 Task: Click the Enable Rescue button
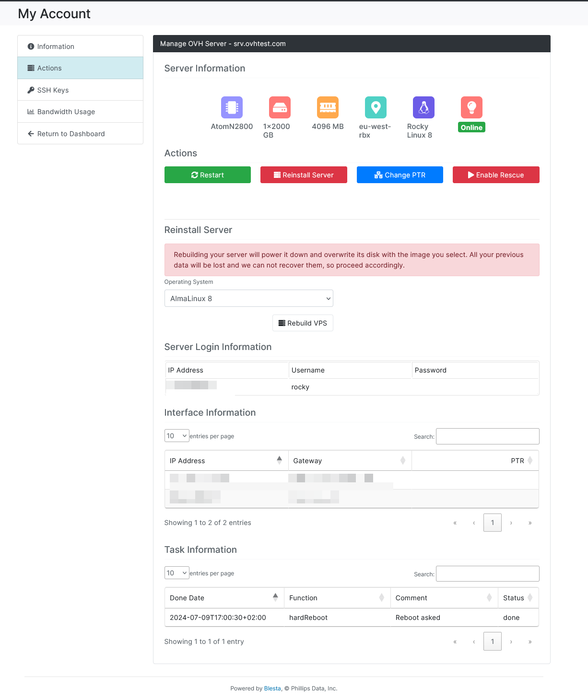pyautogui.click(x=496, y=175)
